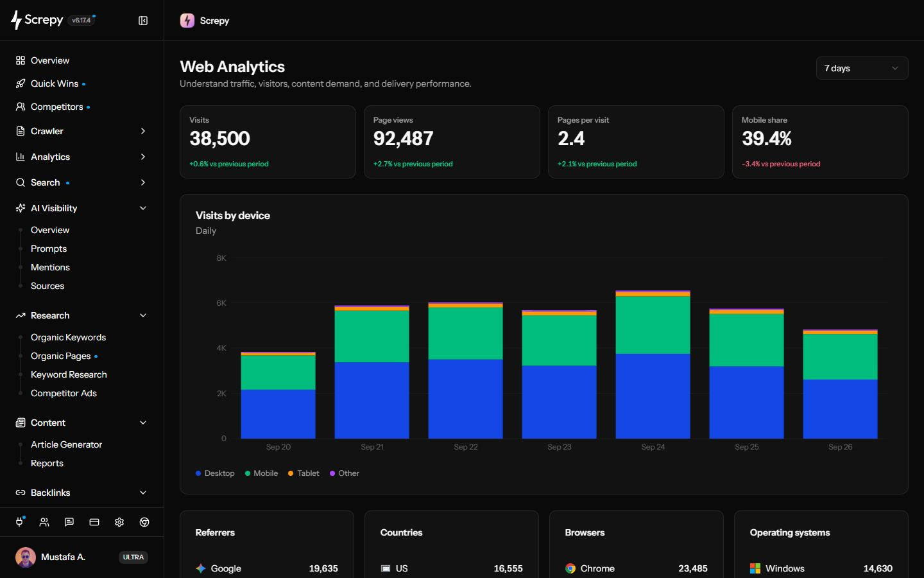Open Competitor Ads page

click(x=64, y=393)
